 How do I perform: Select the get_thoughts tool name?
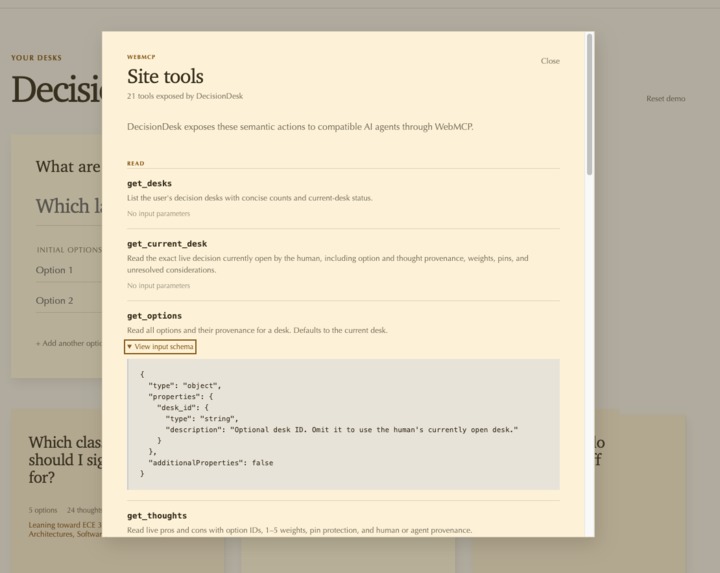click(x=157, y=516)
